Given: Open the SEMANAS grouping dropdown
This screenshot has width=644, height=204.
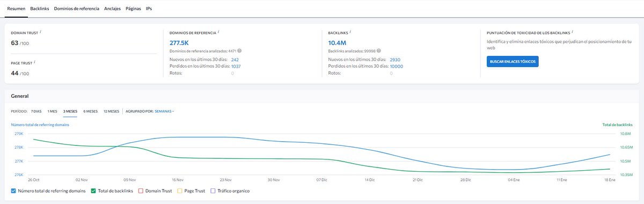Looking at the screenshot, I should [x=164, y=111].
